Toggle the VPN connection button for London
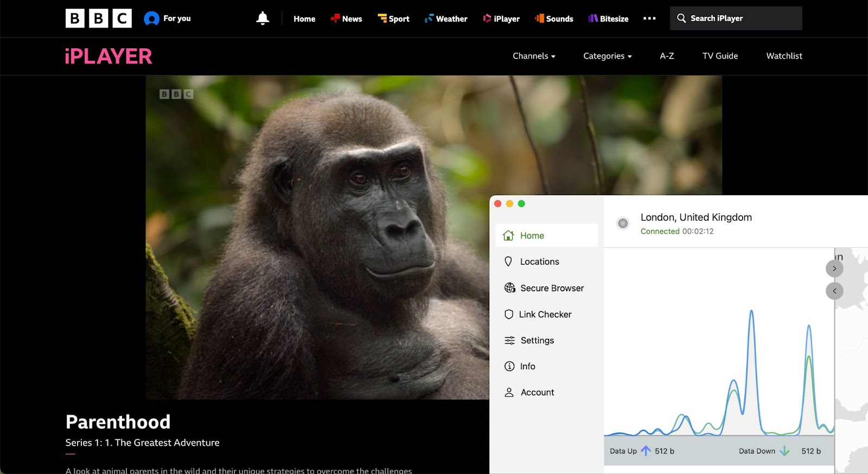 tap(623, 223)
